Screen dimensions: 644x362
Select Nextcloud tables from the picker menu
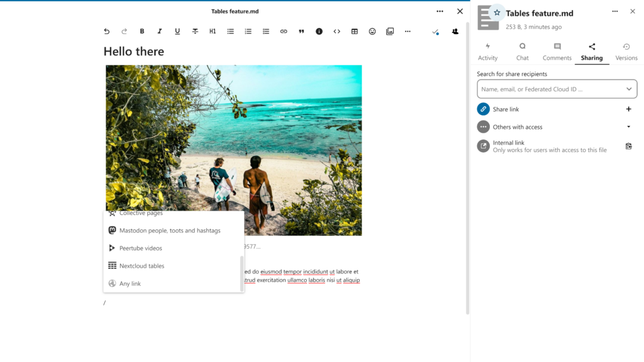(x=142, y=265)
